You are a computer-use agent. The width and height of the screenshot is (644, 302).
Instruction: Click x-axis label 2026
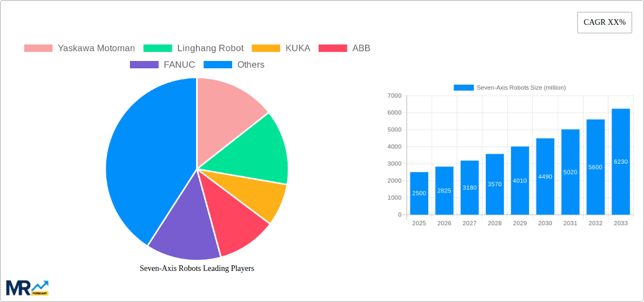445,223
